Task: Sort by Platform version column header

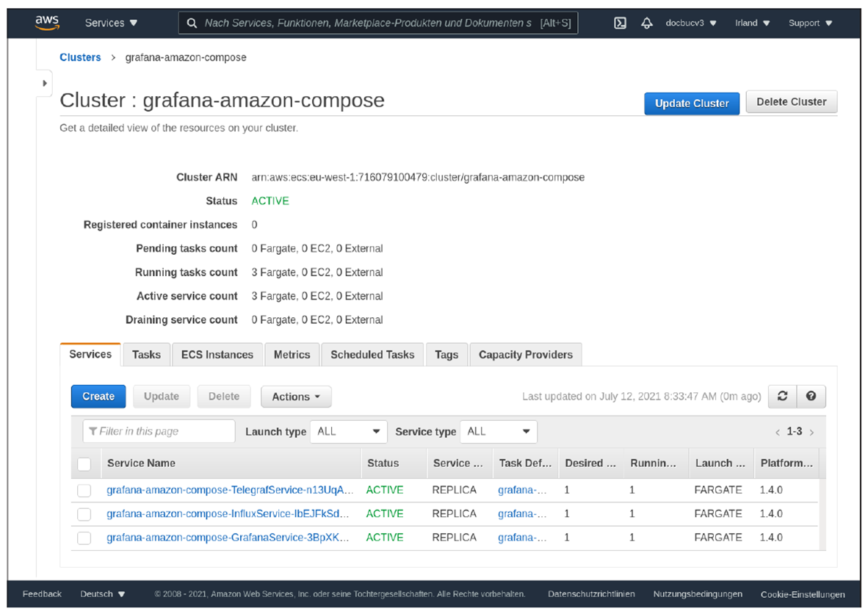Action: coord(786,463)
